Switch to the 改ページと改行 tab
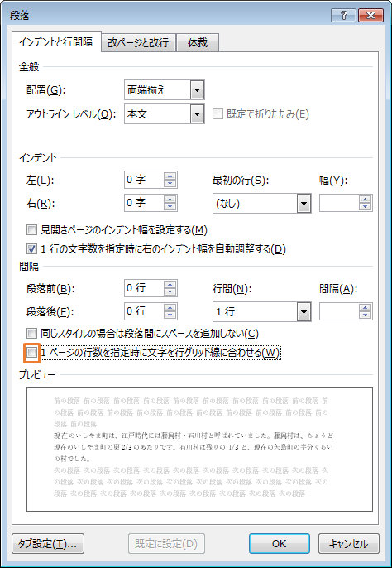 click(138, 43)
